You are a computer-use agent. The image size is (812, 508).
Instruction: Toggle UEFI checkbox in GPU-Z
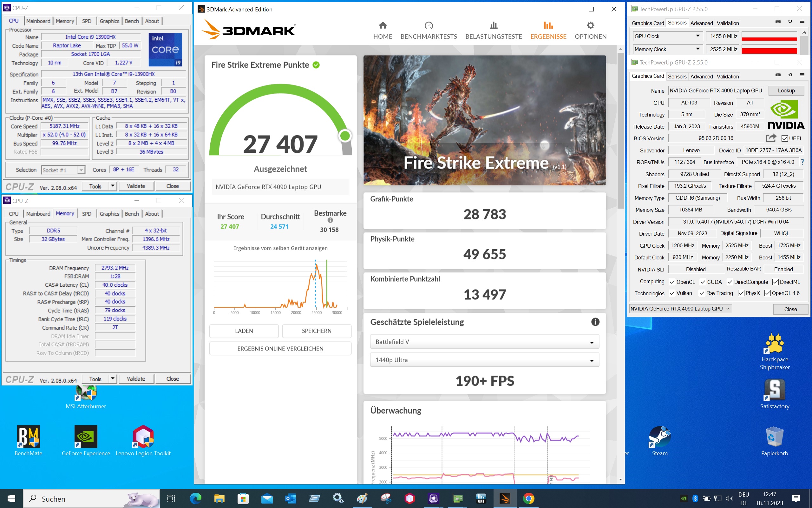coord(784,138)
